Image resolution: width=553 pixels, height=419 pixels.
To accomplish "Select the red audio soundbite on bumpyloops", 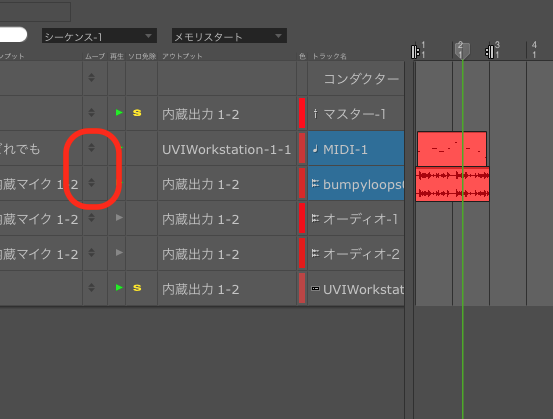I will click(x=452, y=184).
